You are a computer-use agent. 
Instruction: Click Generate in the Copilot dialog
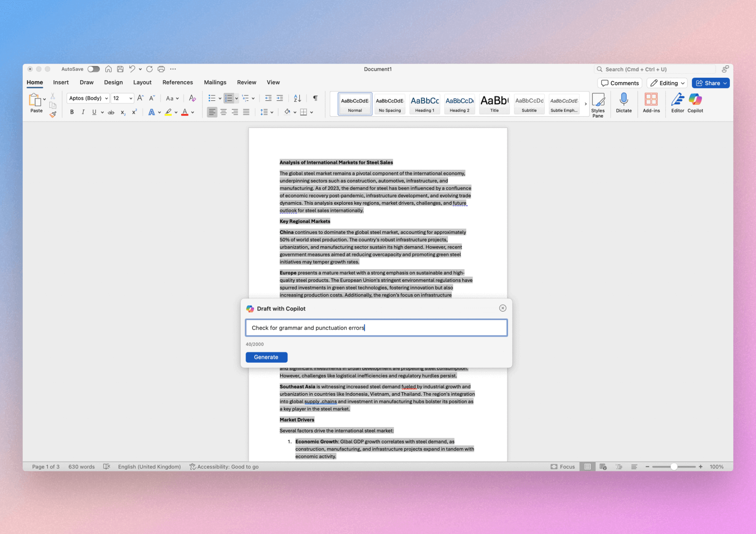click(266, 357)
